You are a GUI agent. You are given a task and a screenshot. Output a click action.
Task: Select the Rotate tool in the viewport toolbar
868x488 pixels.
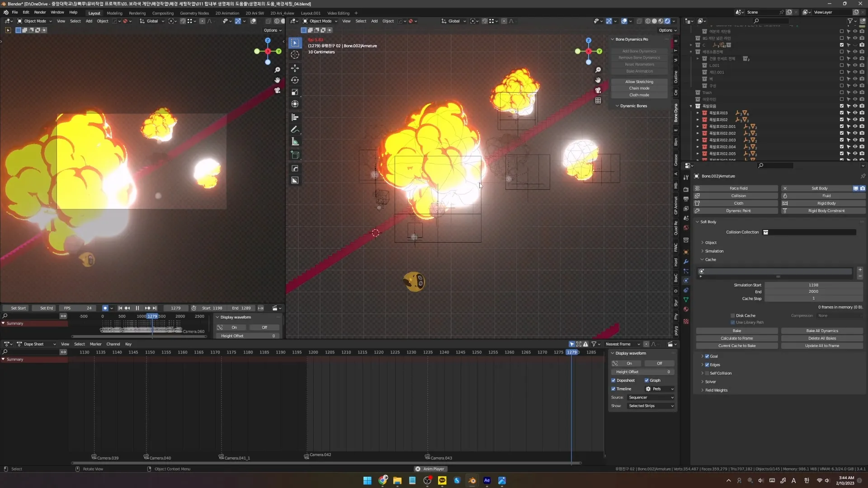[295, 80]
